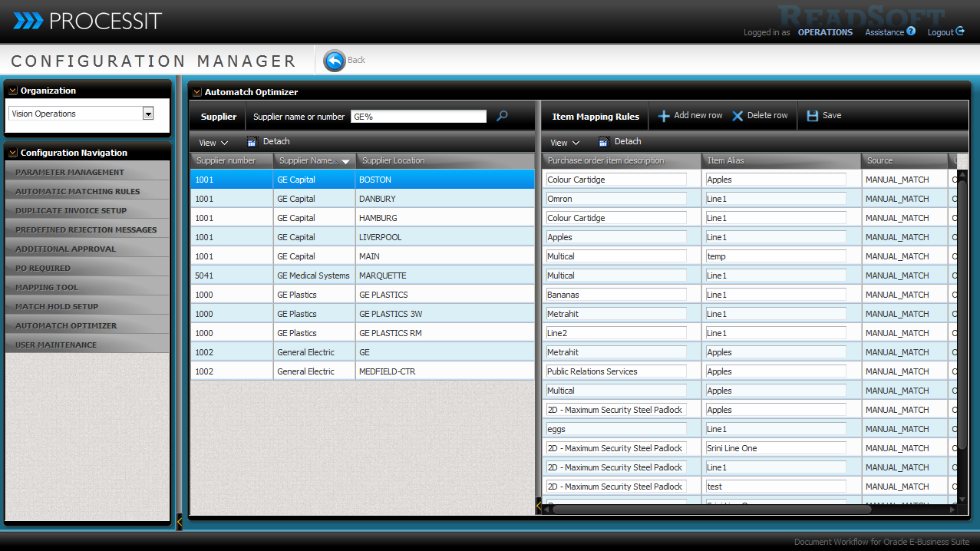The width and height of the screenshot is (980, 551).
Task: Click the Supplier name or number field
Action: click(x=418, y=117)
